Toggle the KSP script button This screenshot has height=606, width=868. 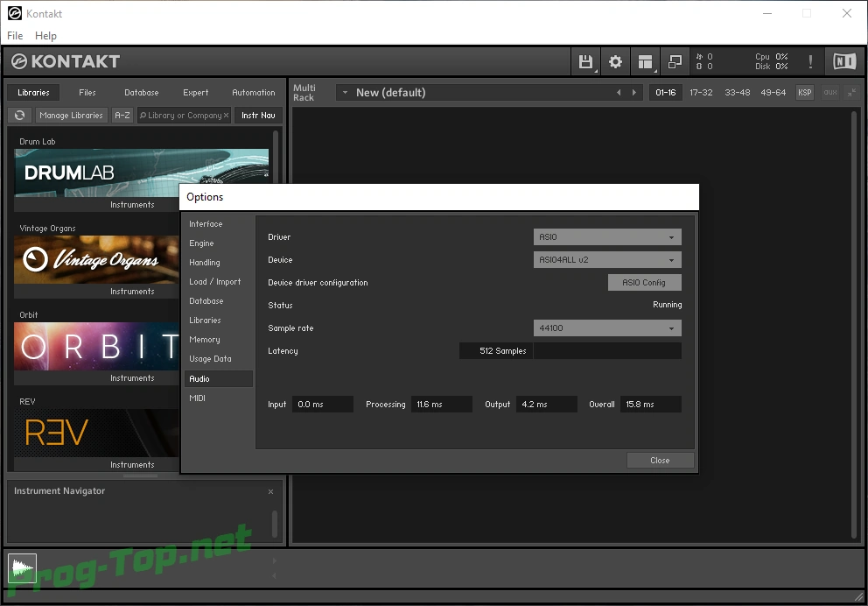(x=804, y=93)
